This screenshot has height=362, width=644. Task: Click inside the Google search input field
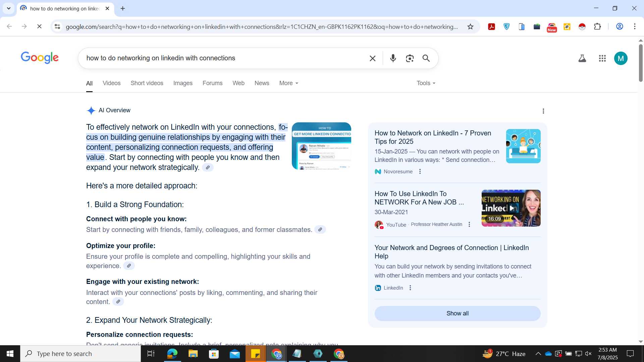click(225, 58)
